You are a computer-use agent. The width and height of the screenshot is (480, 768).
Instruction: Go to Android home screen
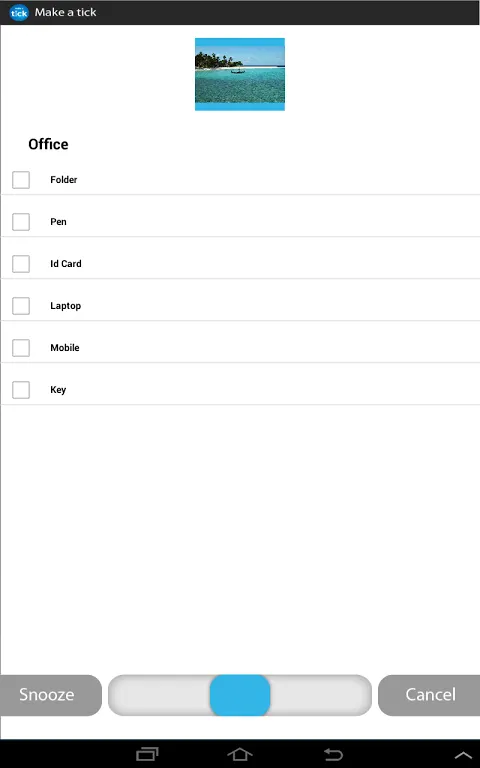[240, 754]
